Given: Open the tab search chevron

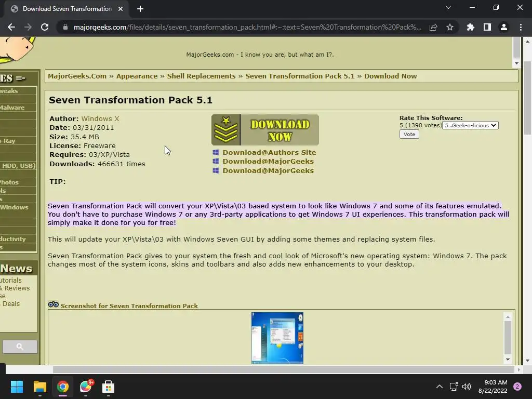Looking at the screenshot, I should 448,7.
